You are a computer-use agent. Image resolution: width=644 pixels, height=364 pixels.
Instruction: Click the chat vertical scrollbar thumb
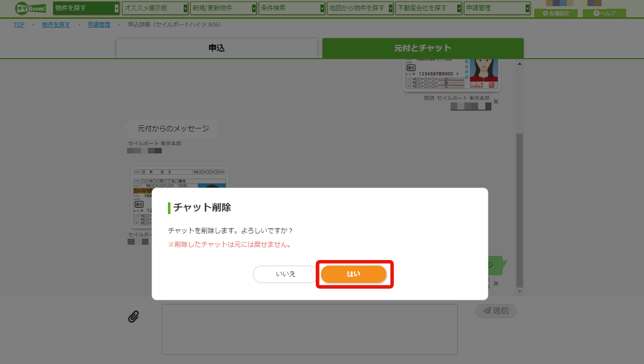[520, 210]
